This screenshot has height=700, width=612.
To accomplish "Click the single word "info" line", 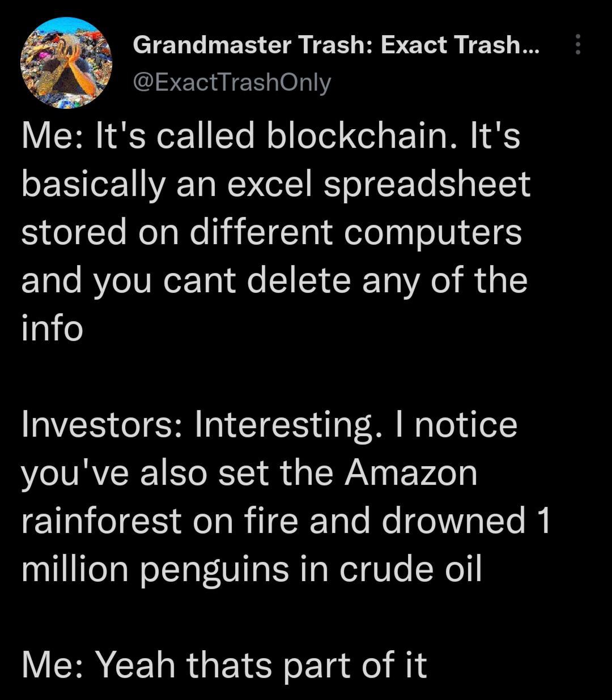I will pos(52,328).
